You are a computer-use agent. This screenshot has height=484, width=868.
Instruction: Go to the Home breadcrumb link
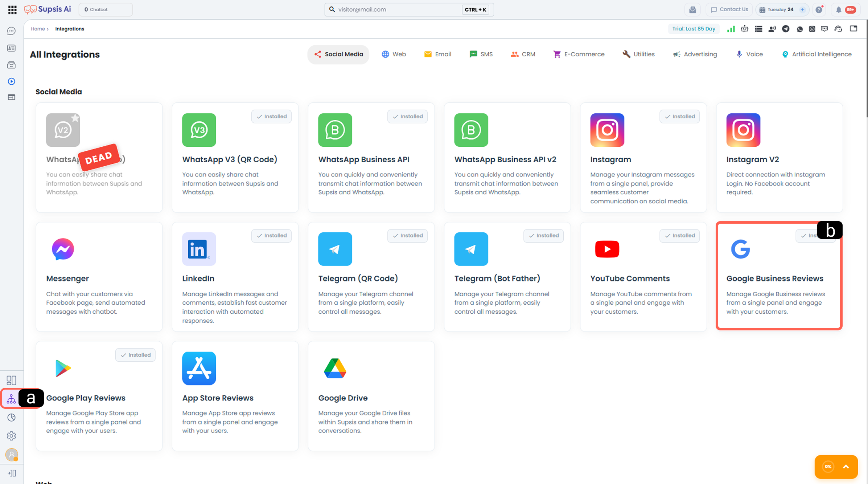(x=38, y=29)
